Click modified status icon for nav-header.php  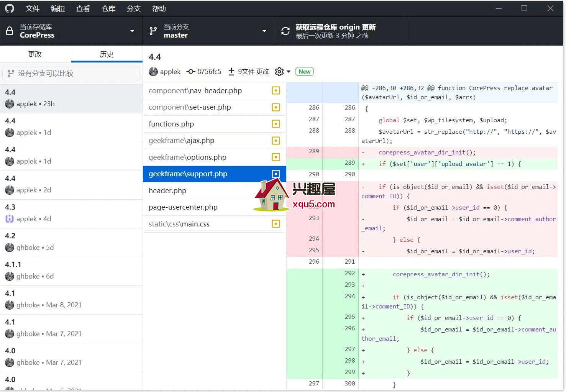pos(276,90)
